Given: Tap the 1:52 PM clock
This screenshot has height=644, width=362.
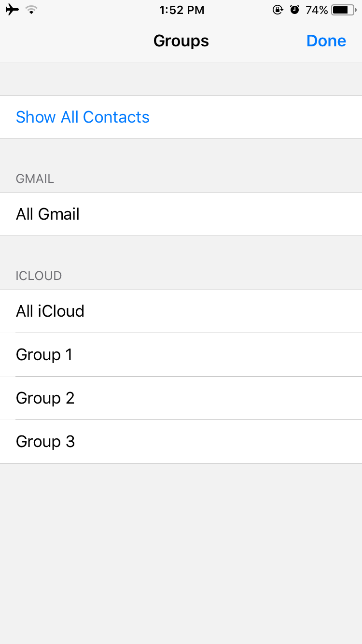Looking at the screenshot, I should pos(181,10).
